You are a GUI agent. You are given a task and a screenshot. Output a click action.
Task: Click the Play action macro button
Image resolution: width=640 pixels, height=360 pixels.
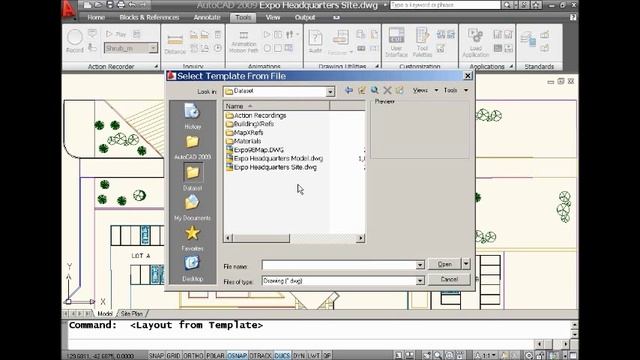pos(116,34)
